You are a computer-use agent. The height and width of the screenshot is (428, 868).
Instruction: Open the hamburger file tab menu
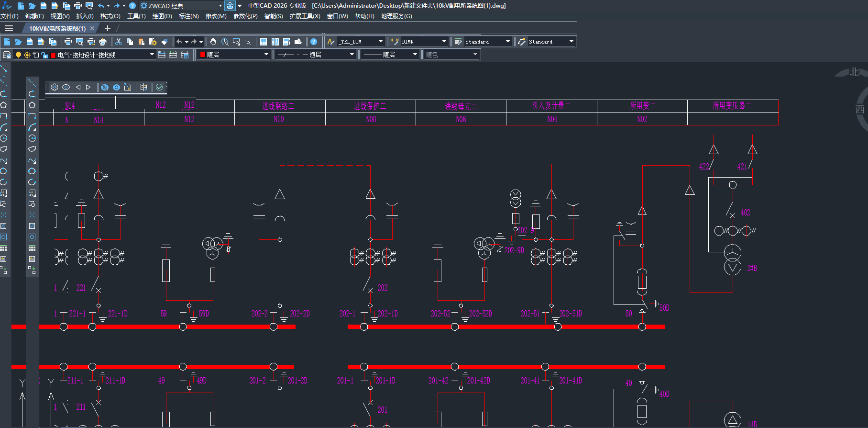[9, 28]
